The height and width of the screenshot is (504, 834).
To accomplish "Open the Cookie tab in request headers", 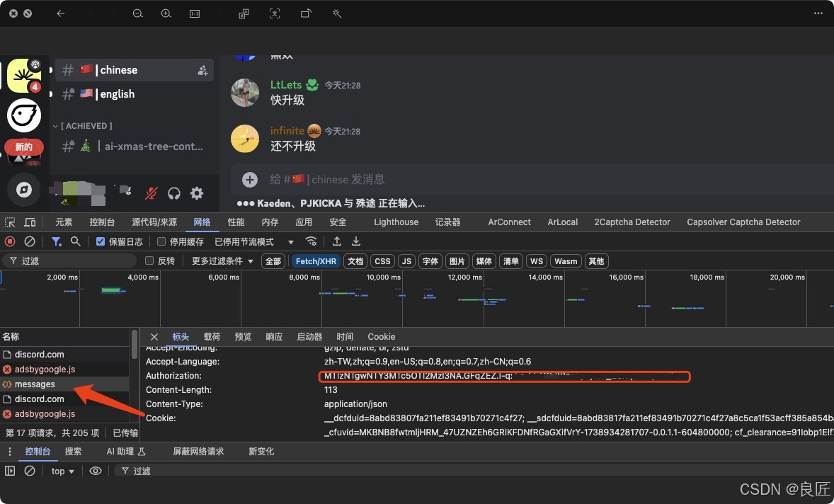I will [x=381, y=336].
